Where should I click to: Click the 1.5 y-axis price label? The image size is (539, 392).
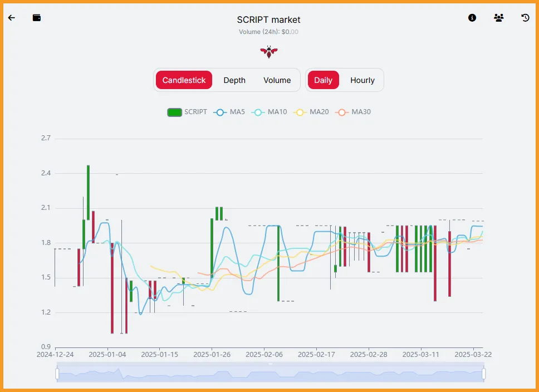[46, 277]
